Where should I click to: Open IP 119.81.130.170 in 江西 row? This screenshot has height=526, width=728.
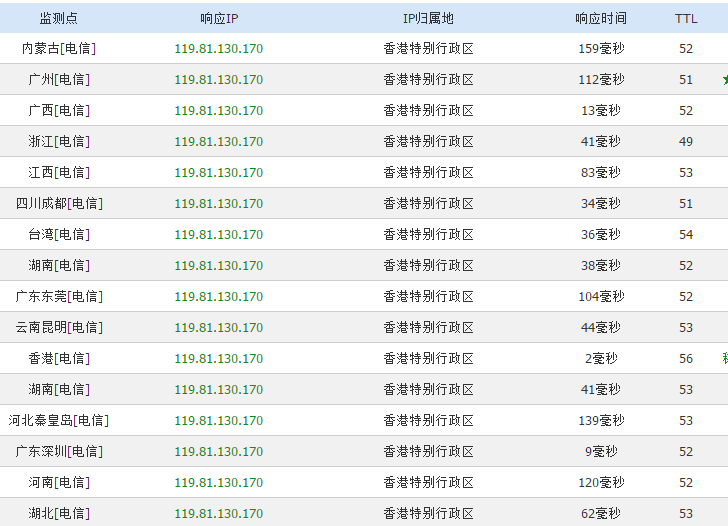(219, 173)
